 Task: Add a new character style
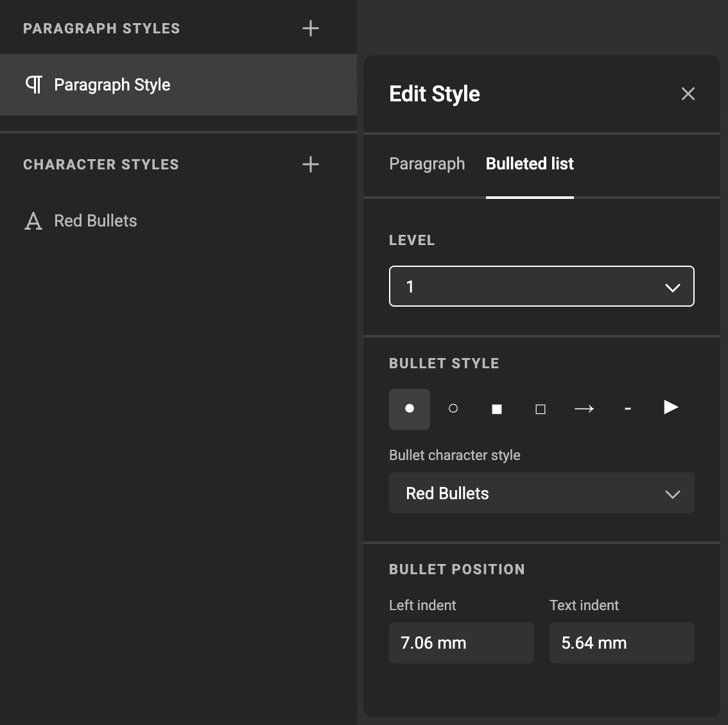tap(311, 164)
